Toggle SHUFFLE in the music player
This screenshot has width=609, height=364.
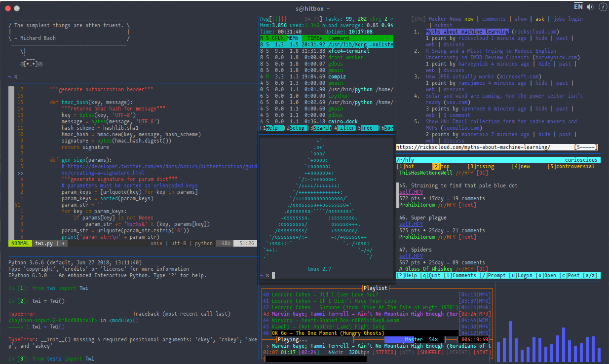pos(430,353)
